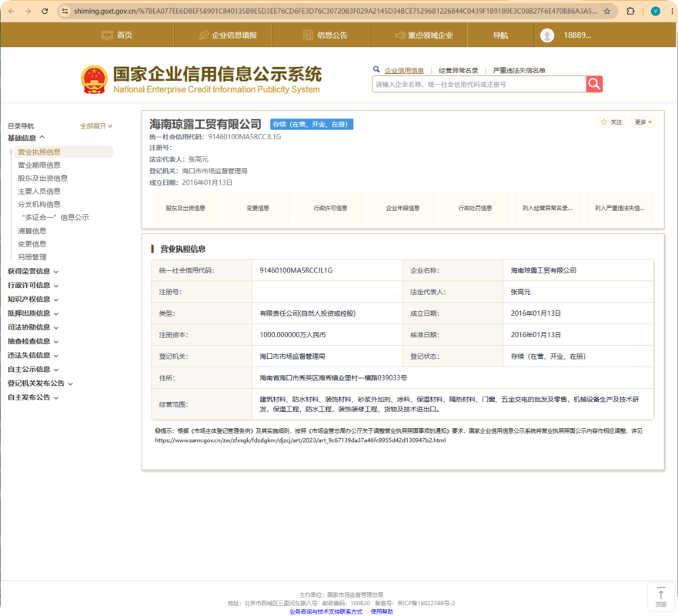Click the 变更信息 quick button
The image size is (678, 616).
[x=258, y=208]
